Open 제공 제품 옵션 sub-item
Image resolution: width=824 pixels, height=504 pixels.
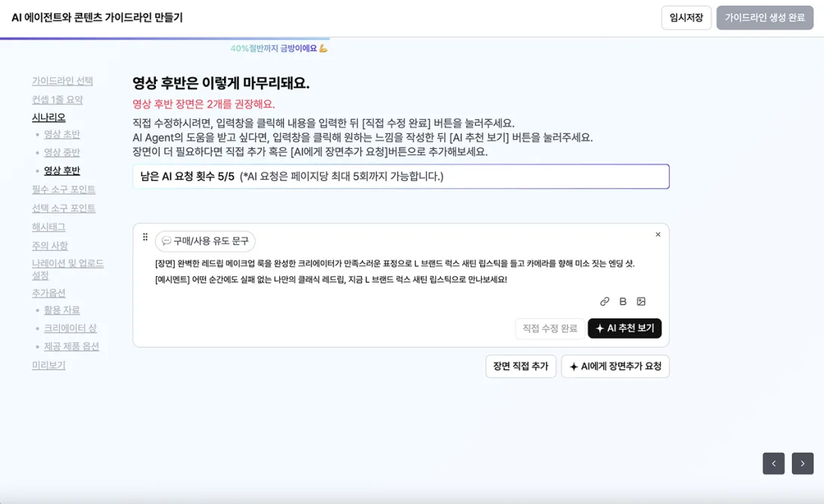(x=71, y=346)
